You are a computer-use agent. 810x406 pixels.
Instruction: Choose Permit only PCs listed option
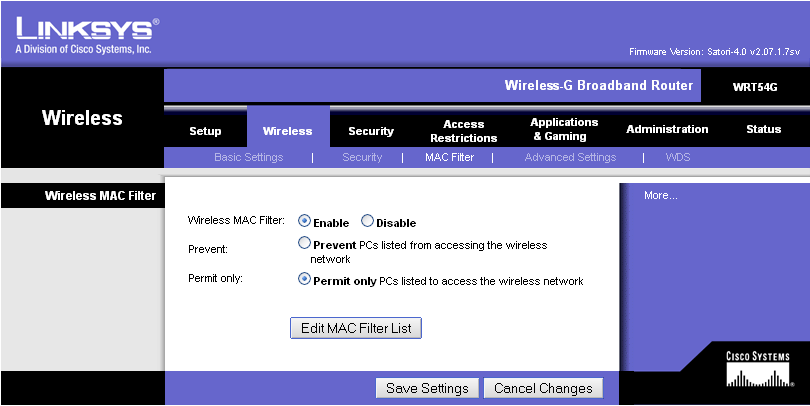pos(304,279)
